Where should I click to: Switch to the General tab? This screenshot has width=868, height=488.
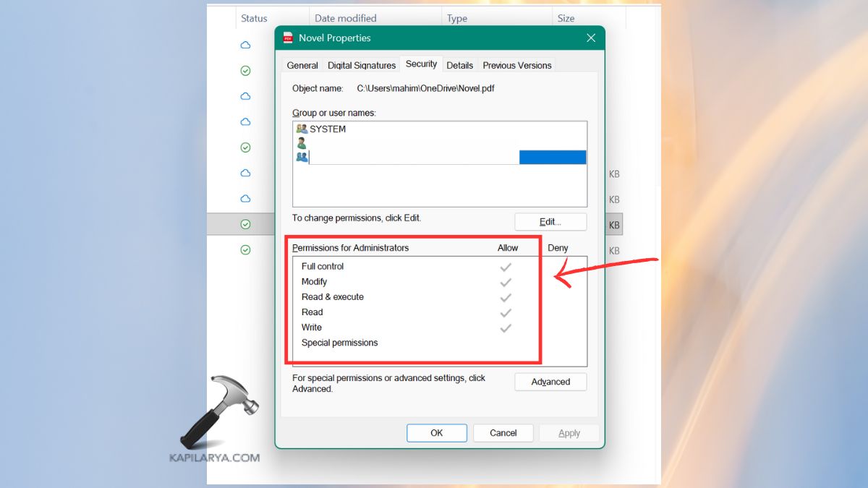point(302,65)
